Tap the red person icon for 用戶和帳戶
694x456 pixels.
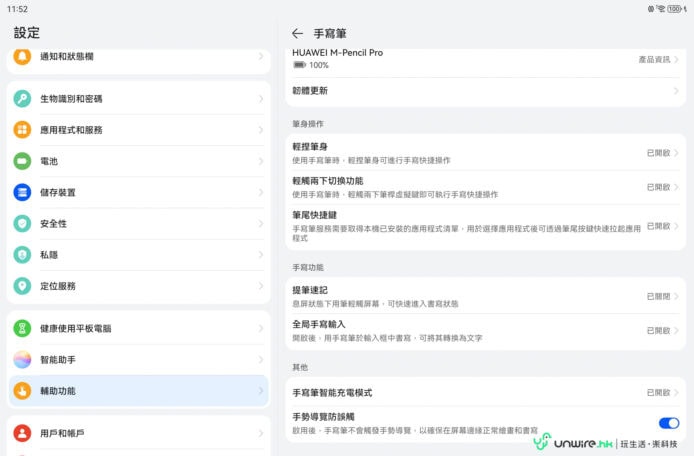pyautogui.click(x=22, y=433)
